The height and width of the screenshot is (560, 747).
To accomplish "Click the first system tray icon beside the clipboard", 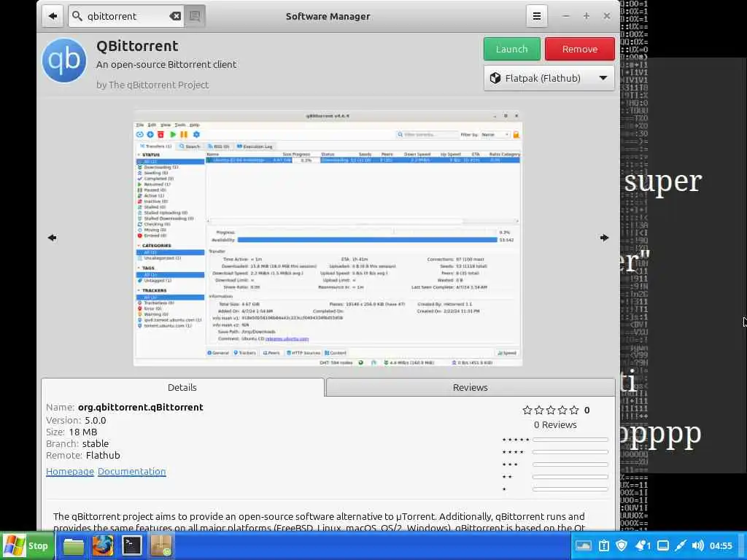I will (584, 545).
